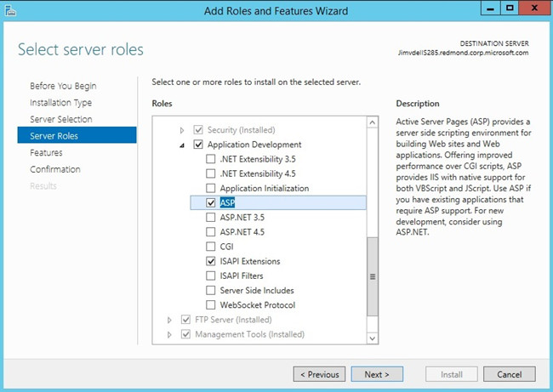Select the Application Development label
553x392 pixels.
[x=254, y=145]
